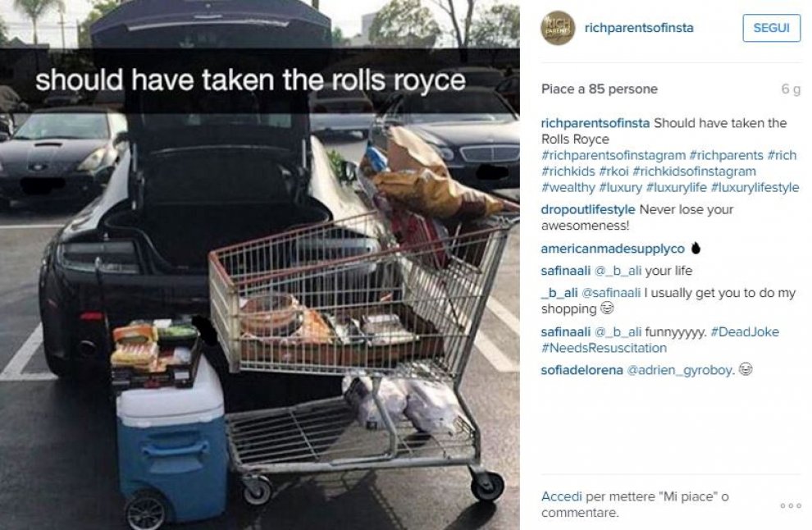Open the #richkidsofinstagram hashtag
Image resolution: width=812 pixels, height=530 pixels.
694,171
